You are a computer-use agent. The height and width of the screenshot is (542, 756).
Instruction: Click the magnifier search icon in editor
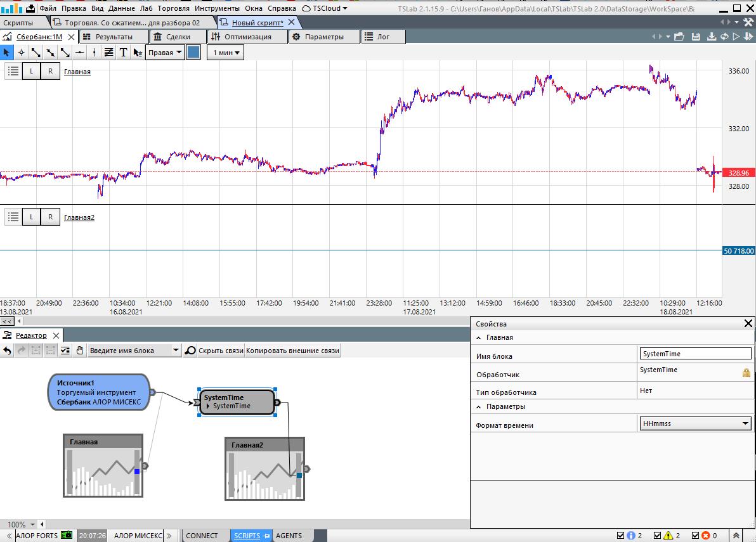coord(190,351)
